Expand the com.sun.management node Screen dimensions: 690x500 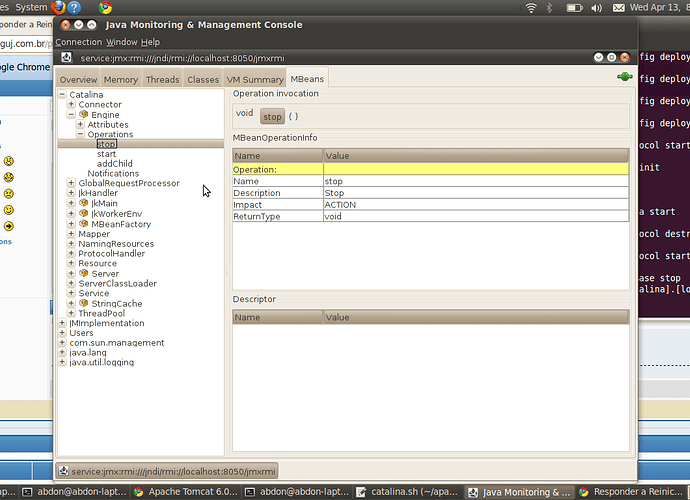(x=62, y=342)
